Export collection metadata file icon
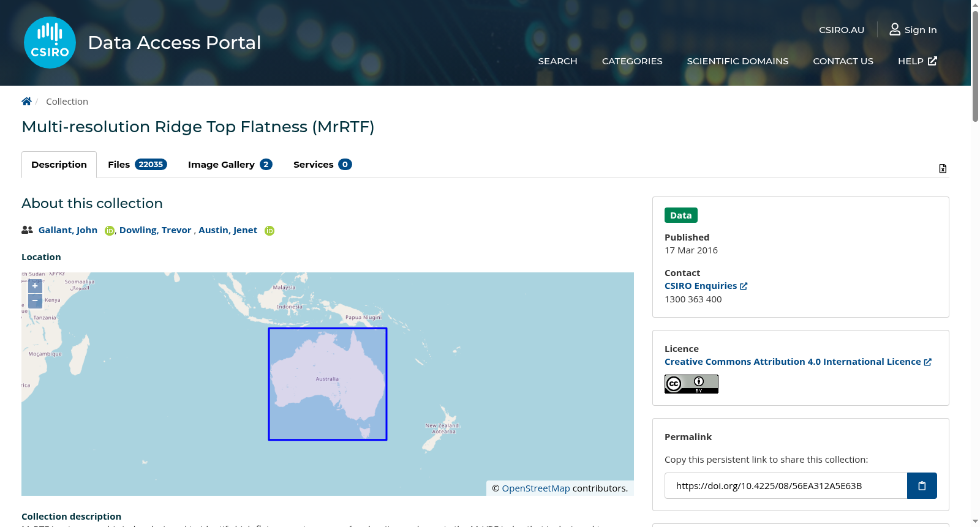980x527 pixels. 943,169
